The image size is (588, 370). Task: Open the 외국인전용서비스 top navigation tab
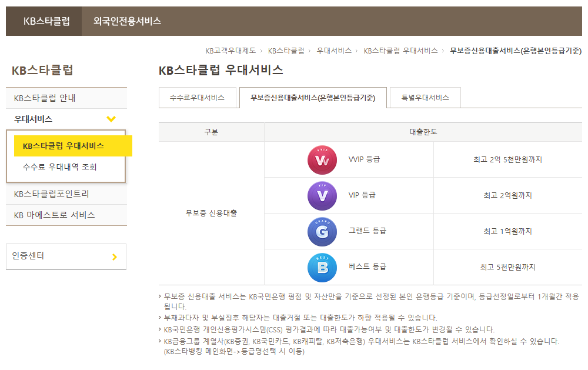tap(127, 21)
